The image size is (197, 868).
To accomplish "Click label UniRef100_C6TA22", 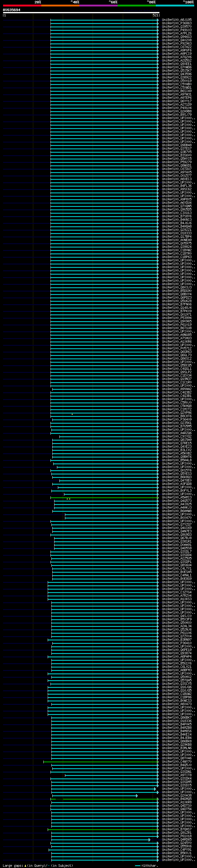I will pyautogui.click(x=177, y=47).
